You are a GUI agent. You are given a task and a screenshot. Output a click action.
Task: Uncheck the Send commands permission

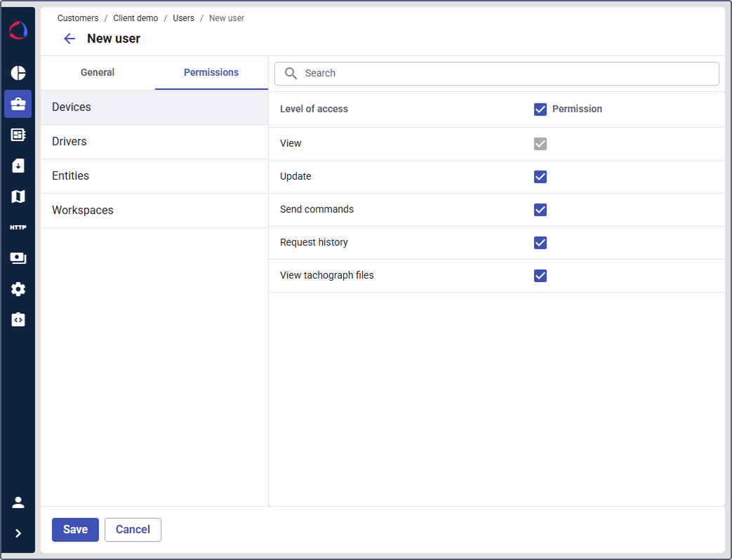point(540,210)
